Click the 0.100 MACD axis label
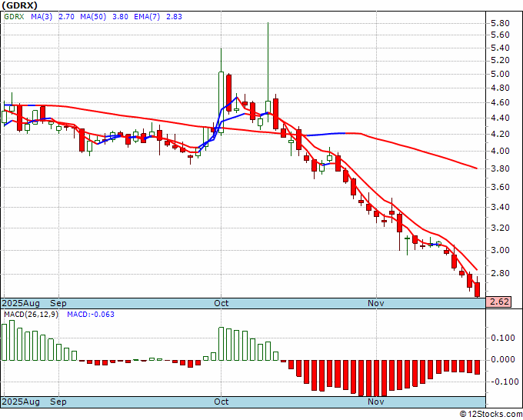Screen dimensions: 523x420 point(503,338)
